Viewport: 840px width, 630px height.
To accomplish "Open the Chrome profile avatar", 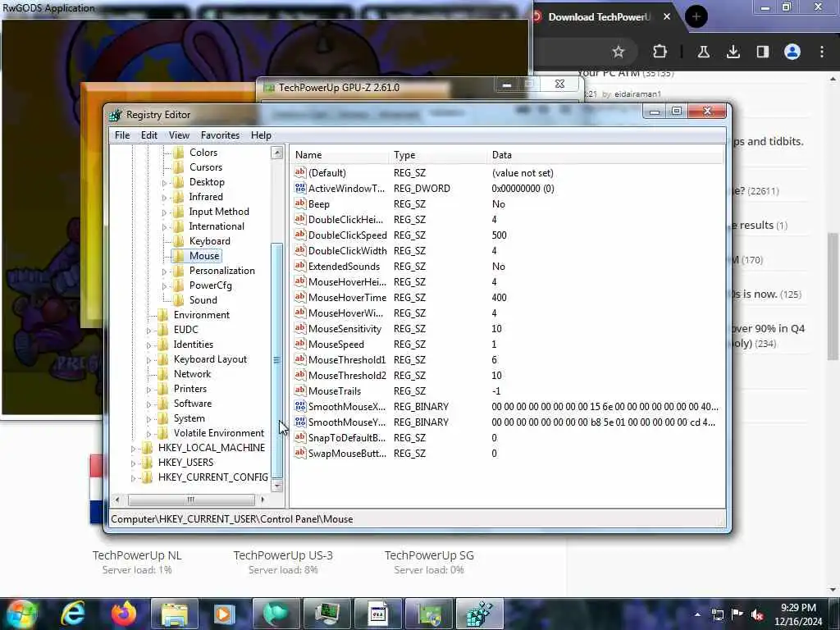I will (x=792, y=52).
